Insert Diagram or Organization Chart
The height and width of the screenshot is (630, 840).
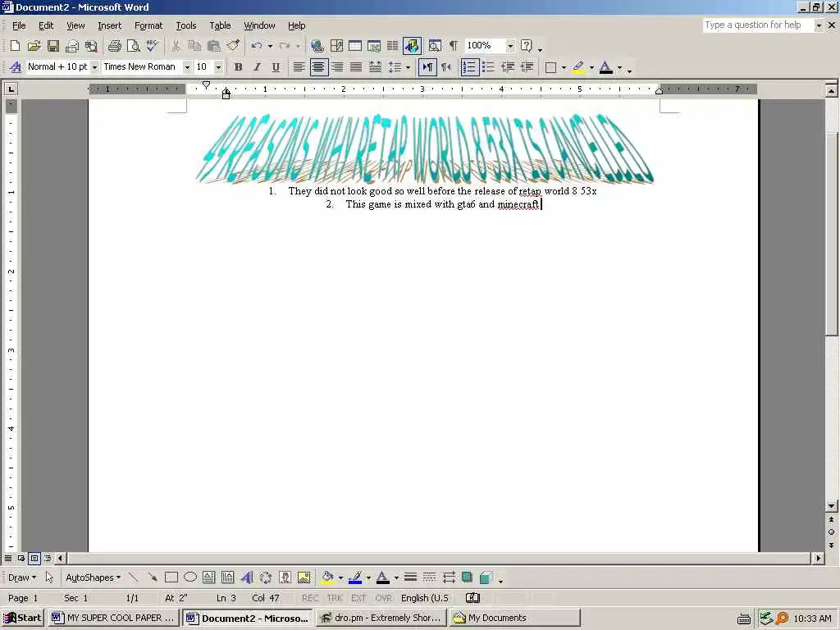pos(266,577)
